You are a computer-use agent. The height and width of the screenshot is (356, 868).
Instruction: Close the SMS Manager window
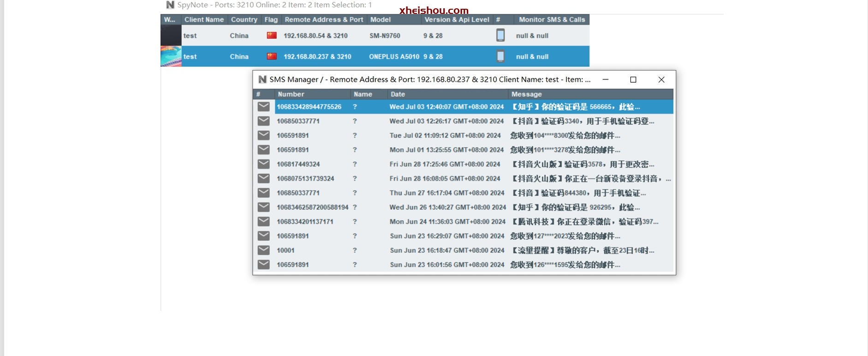pos(661,79)
